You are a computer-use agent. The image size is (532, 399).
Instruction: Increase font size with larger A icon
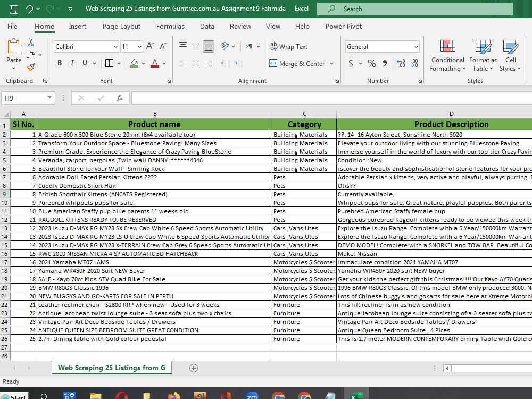click(150, 46)
